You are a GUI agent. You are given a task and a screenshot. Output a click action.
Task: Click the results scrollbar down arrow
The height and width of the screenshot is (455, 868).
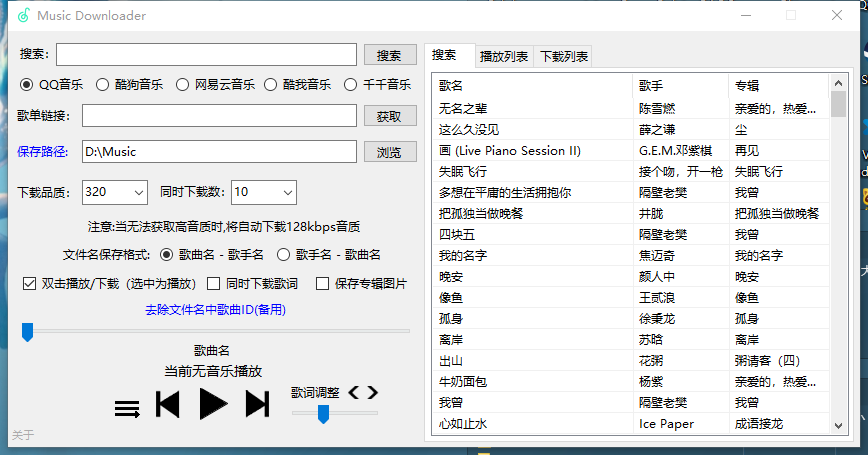838,426
